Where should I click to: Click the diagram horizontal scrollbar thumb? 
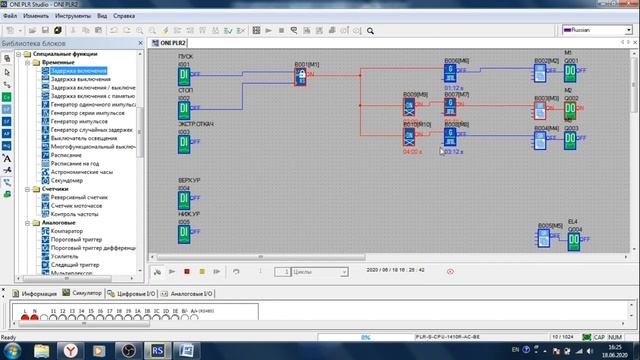[261, 257]
